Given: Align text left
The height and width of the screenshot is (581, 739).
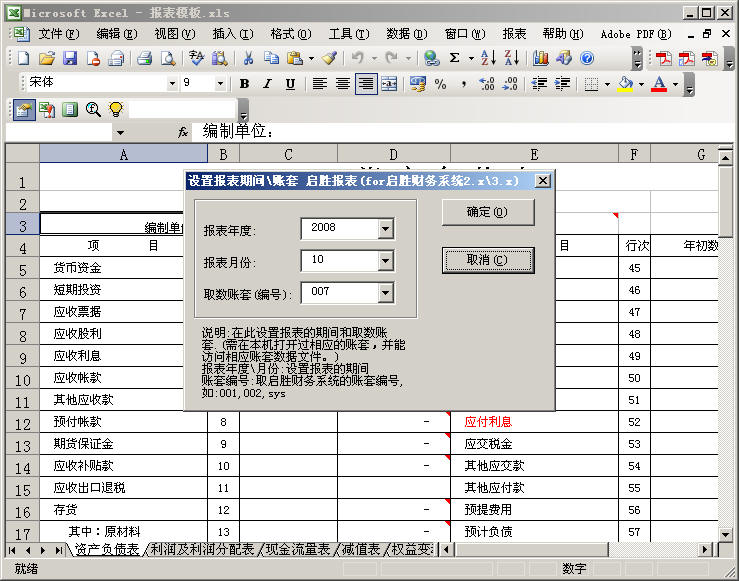Looking at the screenshot, I should coord(320,84).
